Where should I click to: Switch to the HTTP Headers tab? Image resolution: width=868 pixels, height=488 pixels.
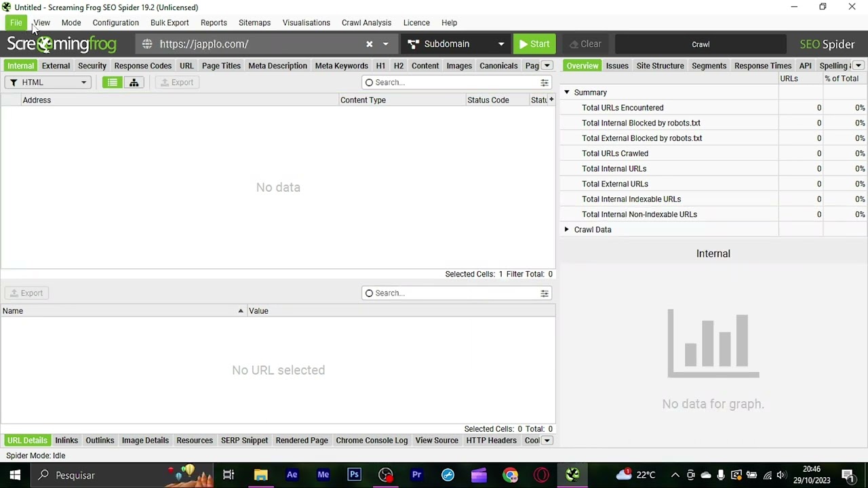[491, 441]
